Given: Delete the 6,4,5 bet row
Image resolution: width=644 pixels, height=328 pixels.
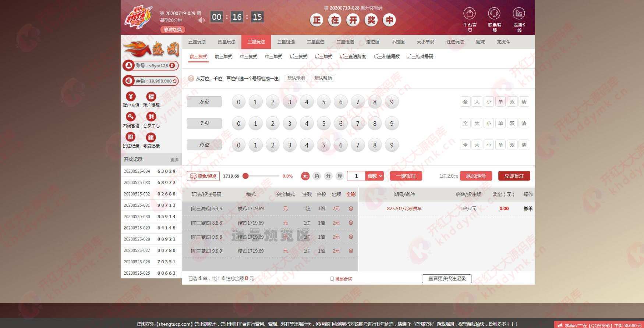Looking at the screenshot, I should coord(351,208).
